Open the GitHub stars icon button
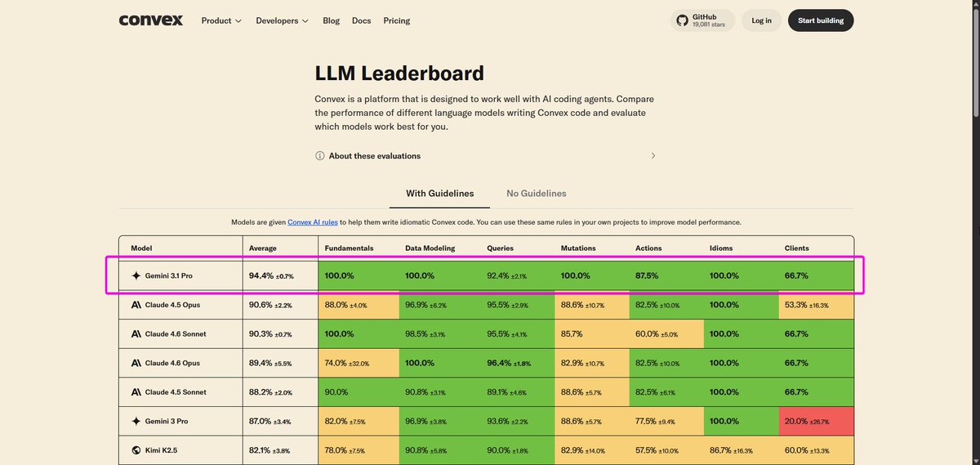Screen dimensions: 980x465 click(x=702, y=20)
